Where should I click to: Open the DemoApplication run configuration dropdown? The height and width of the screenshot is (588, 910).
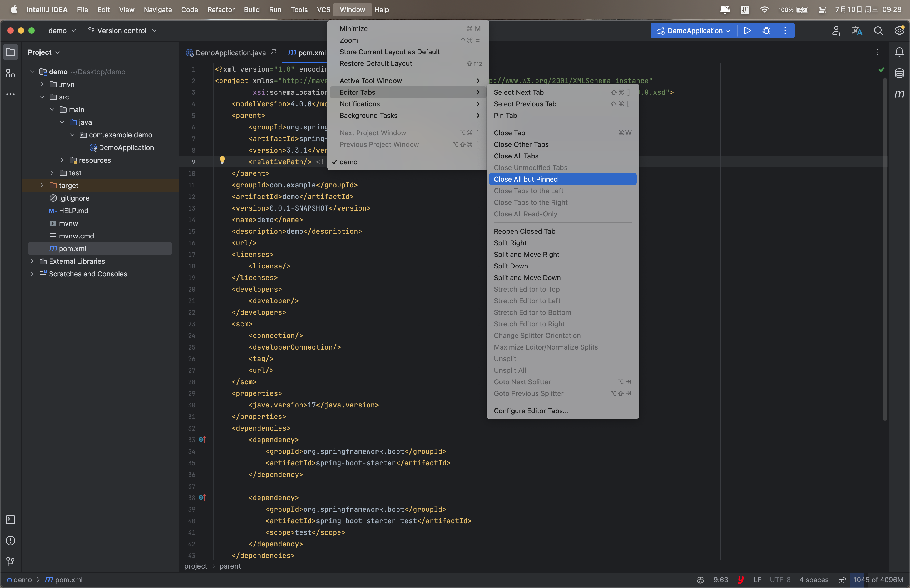coord(694,31)
